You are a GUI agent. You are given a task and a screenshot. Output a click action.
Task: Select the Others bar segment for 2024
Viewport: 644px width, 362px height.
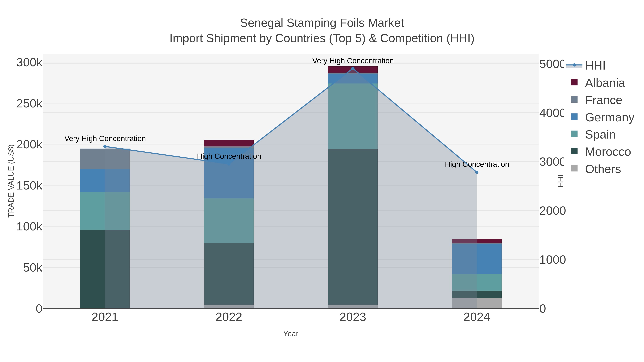(477, 303)
